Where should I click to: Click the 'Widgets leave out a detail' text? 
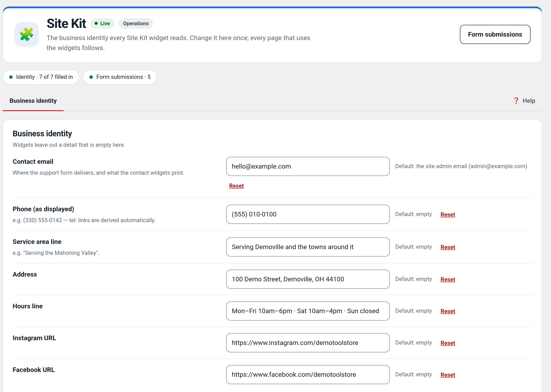(x=69, y=145)
